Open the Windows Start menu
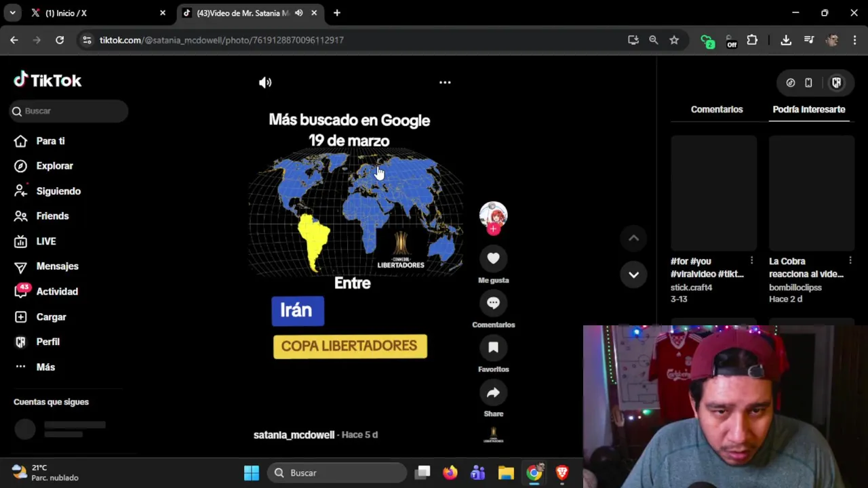The height and width of the screenshot is (488, 868). pos(252,472)
